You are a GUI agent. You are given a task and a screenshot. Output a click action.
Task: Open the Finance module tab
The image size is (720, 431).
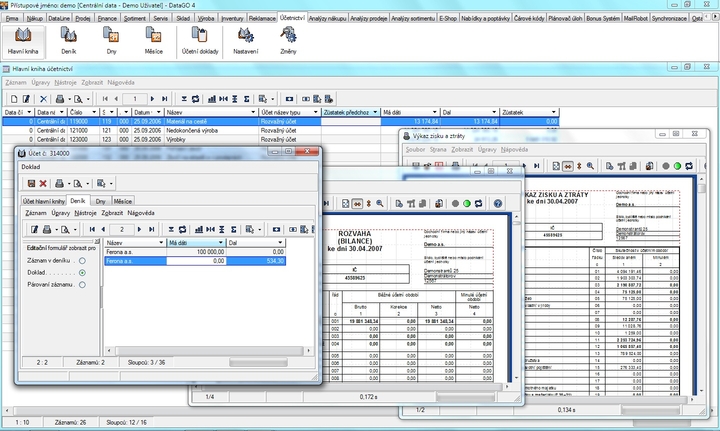(x=107, y=18)
